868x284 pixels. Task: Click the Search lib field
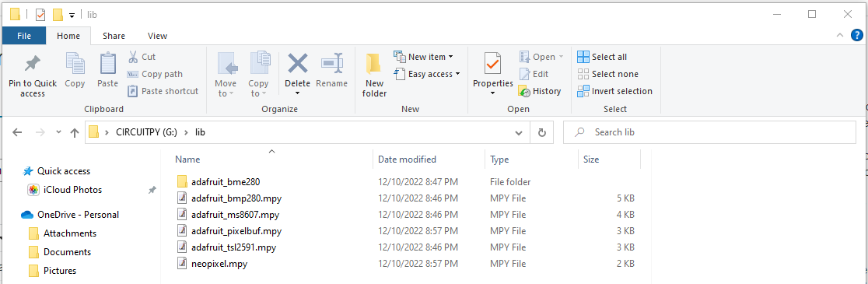click(x=709, y=133)
